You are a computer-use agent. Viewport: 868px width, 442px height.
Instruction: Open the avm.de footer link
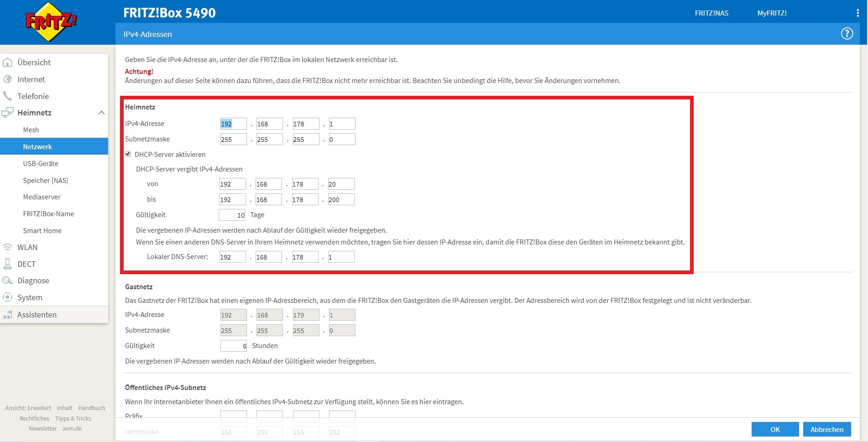click(x=72, y=429)
